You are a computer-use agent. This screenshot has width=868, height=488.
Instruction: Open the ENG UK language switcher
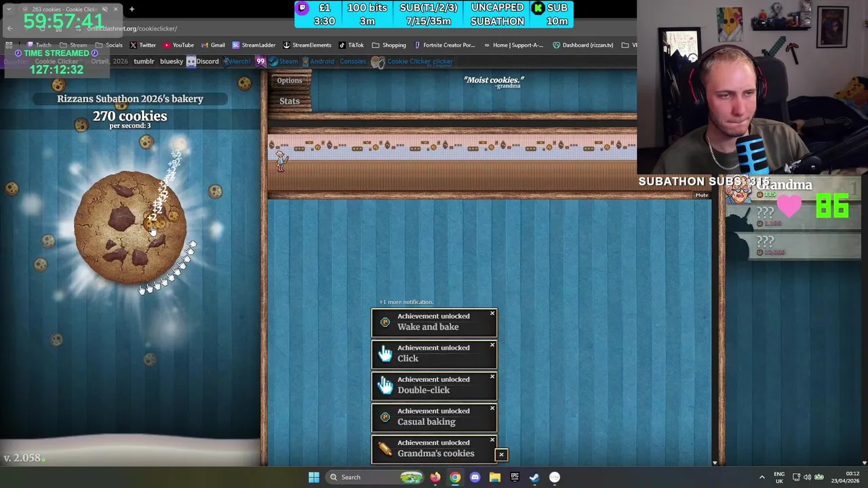(779, 477)
